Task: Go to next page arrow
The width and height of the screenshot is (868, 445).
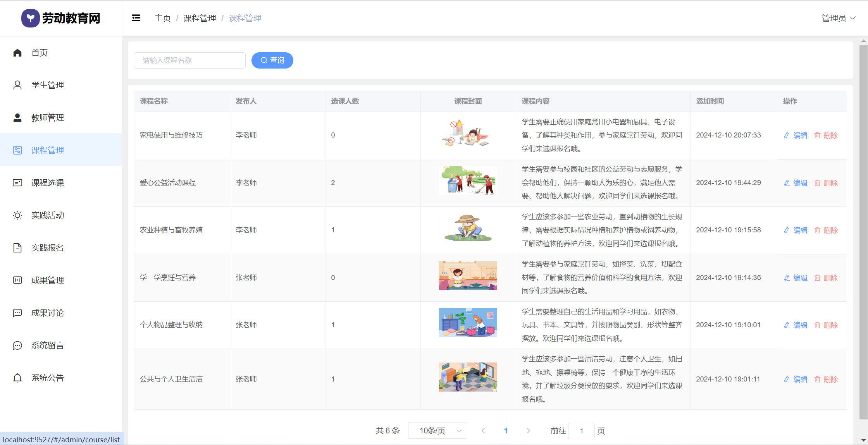Action: click(528, 431)
